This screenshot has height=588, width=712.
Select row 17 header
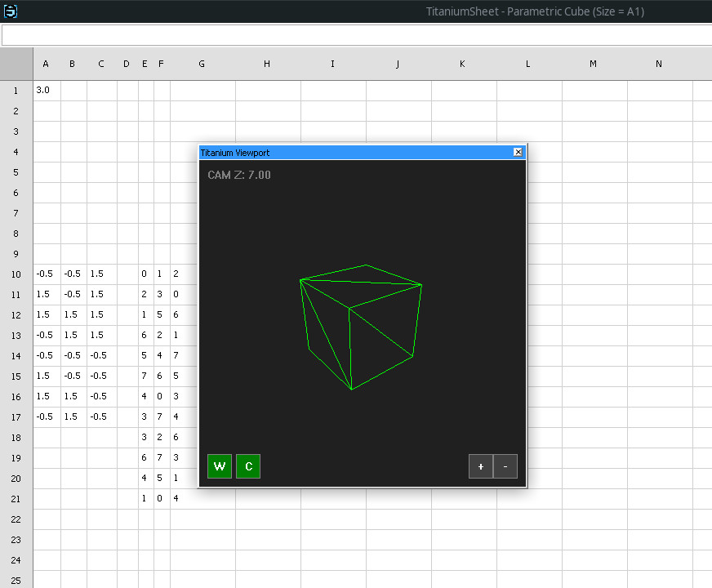point(16,416)
